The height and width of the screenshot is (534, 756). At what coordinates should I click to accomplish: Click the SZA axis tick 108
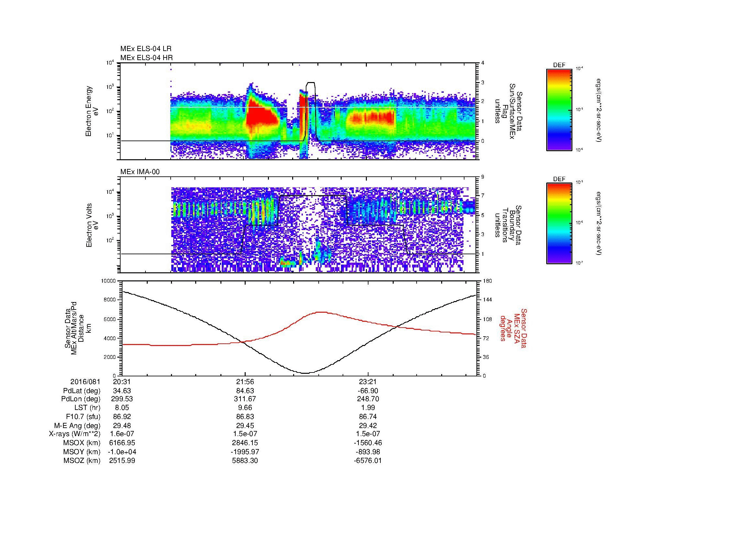[x=488, y=319]
